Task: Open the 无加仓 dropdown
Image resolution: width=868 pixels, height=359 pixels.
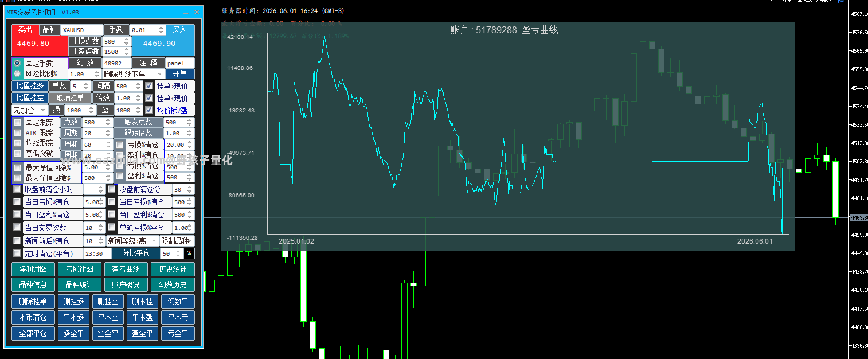Action: (30, 110)
